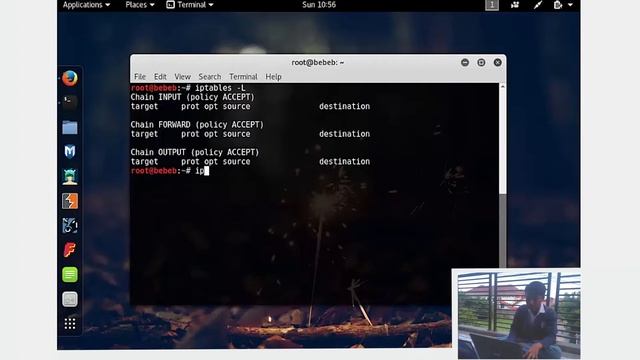
Task: Click the users icon in top bar
Action: [x=515, y=5]
